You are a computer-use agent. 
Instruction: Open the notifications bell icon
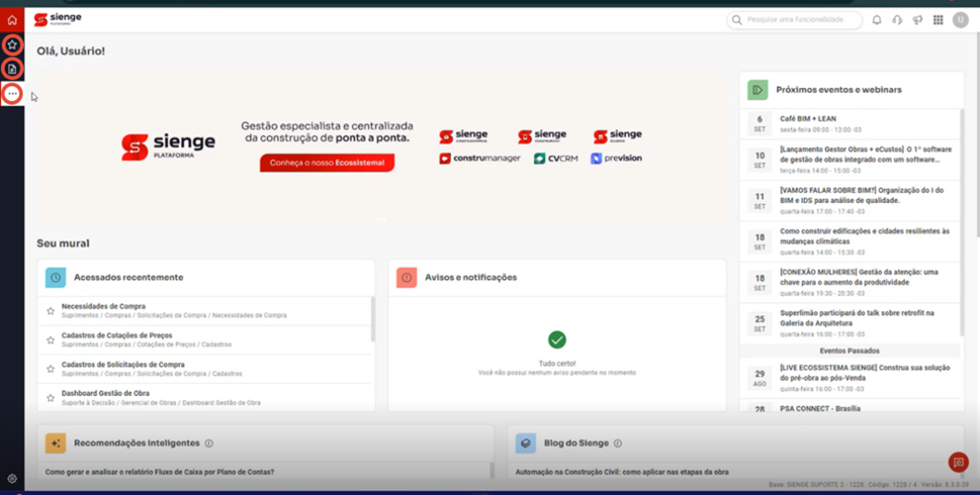[x=877, y=20]
